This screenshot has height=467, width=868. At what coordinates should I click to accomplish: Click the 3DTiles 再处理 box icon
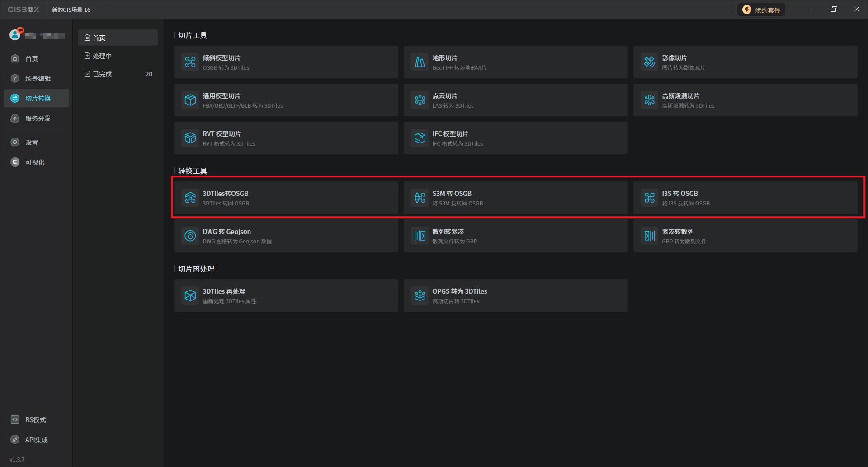(190, 295)
